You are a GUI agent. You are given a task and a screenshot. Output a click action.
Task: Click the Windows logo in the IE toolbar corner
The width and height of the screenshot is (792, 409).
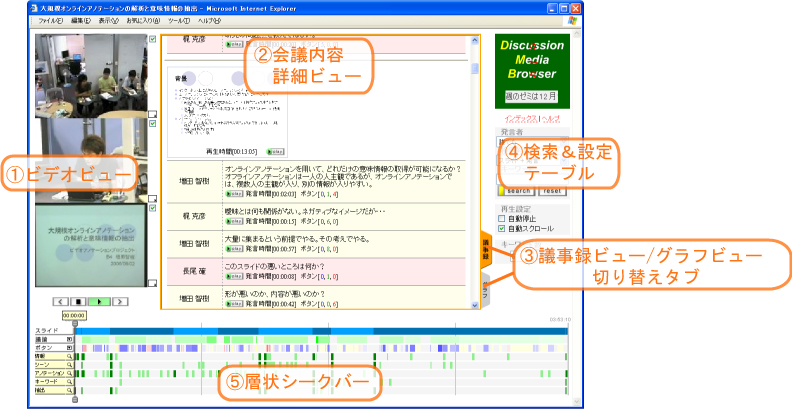[x=572, y=21]
